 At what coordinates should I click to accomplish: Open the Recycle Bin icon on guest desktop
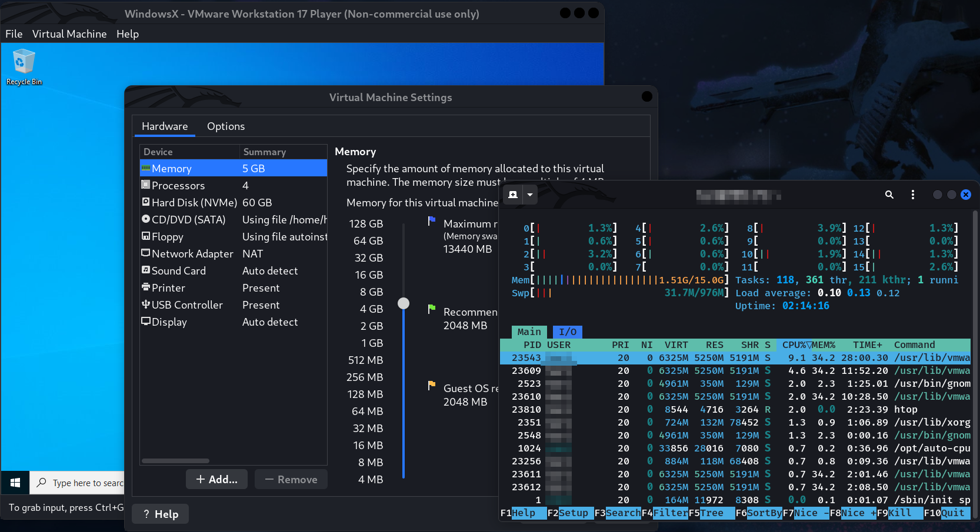pyautogui.click(x=24, y=67)
